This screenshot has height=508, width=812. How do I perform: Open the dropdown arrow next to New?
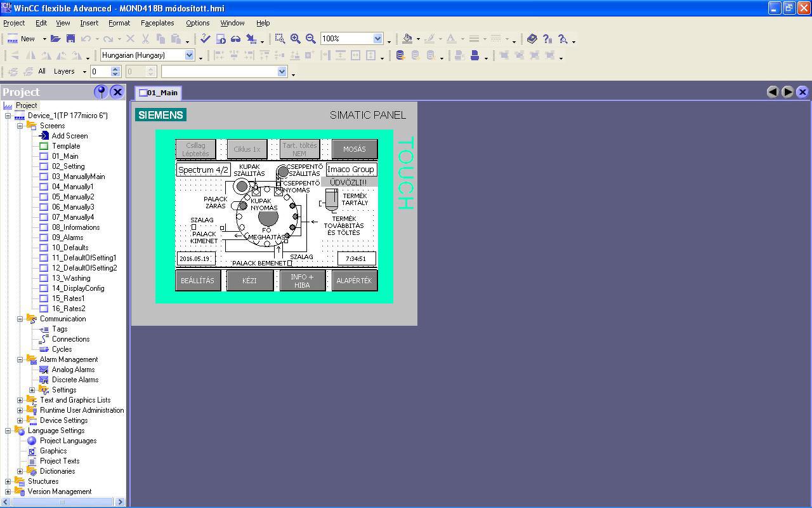pos(44,39)
